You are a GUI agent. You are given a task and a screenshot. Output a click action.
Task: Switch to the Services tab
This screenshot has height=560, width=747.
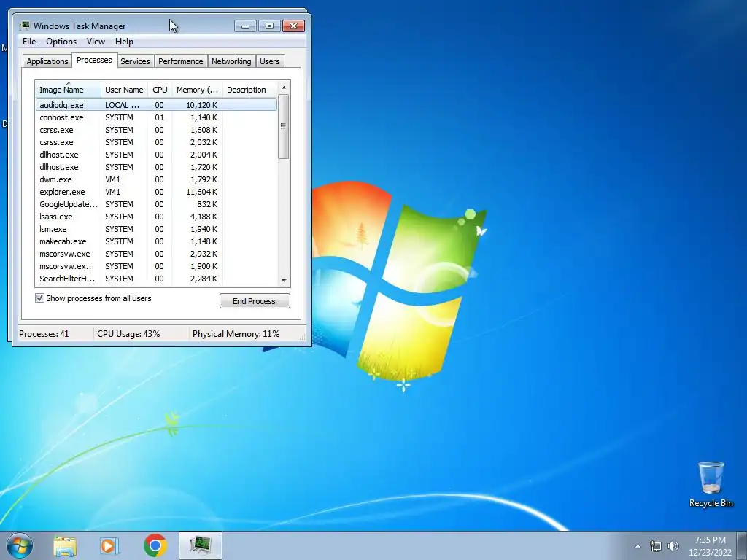pyautogui.click(x=135, y=61)
